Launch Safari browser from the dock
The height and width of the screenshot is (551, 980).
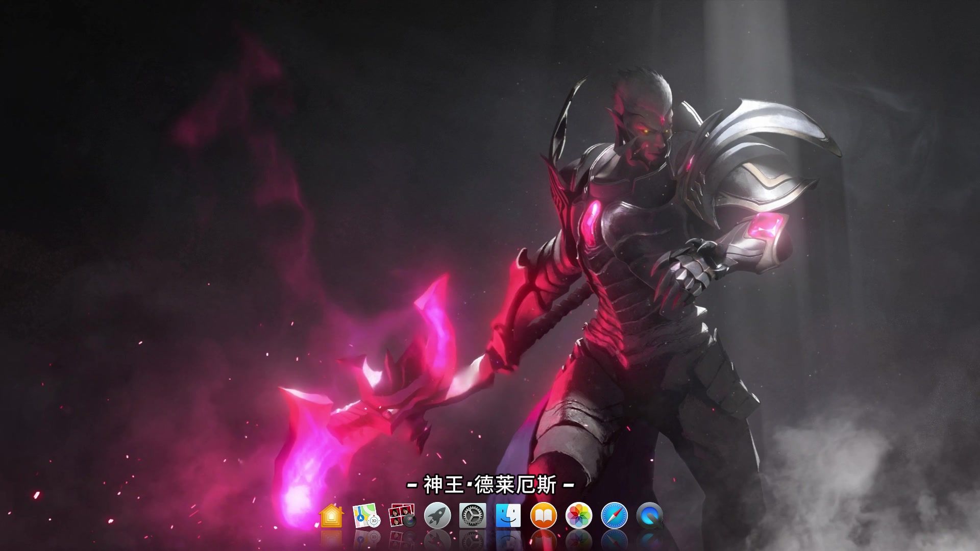click(x=615, y=516)
